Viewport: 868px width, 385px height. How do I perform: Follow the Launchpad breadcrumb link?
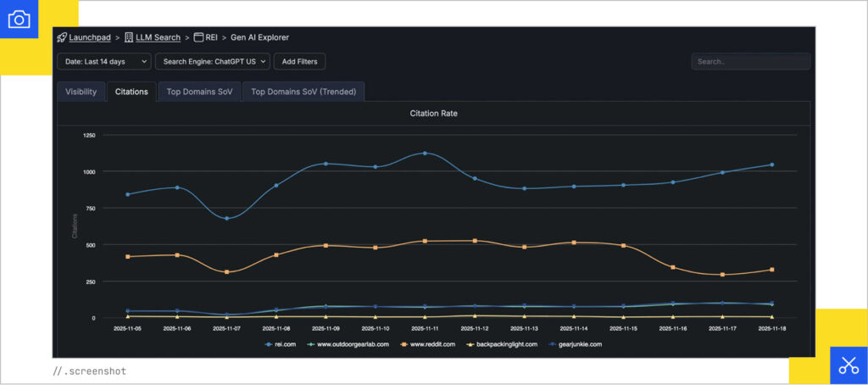tap(90, 37)
